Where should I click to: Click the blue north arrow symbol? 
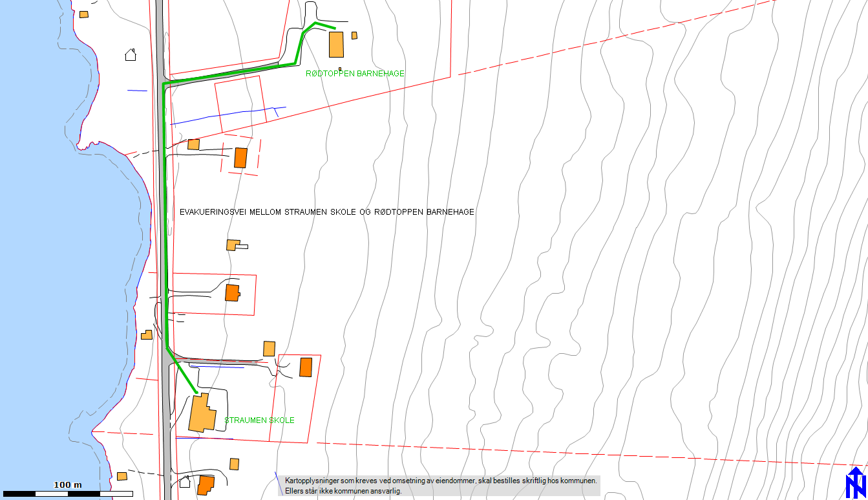[x=856, y=483]
